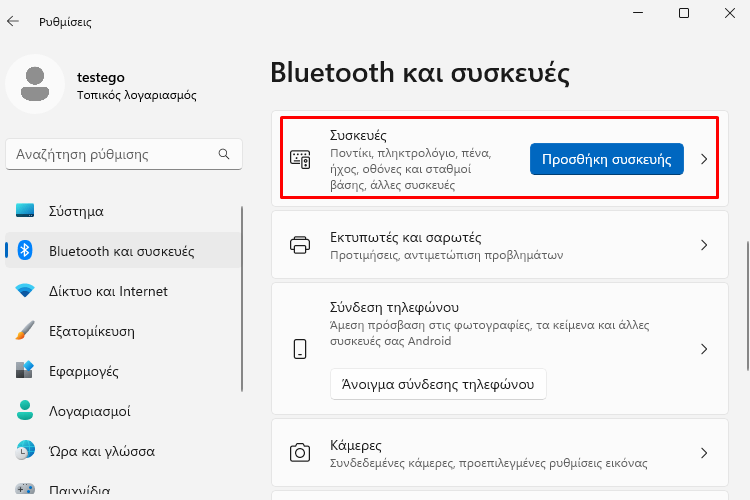
Task: Click the testego user avatar
Action: pyautogui.click(x=35, y=84)
